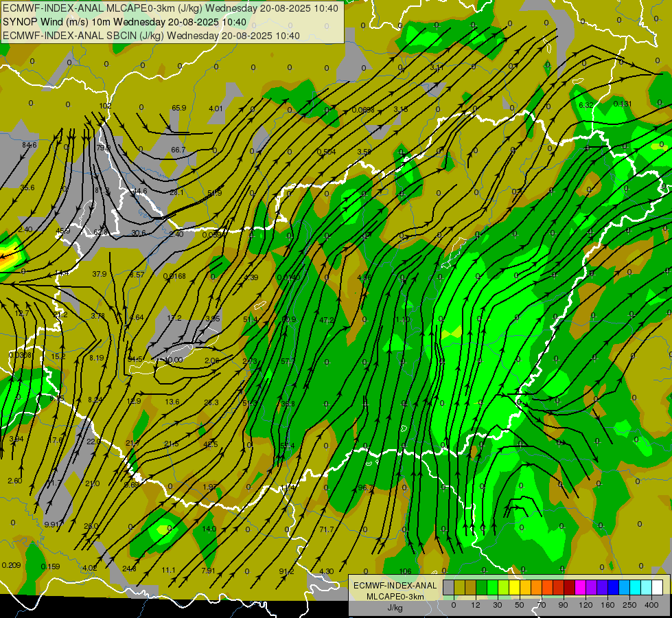The width and height of the screenshot is (672, 618).
Task: Click the map value '55.4'
Action: (x=287, y=446)
